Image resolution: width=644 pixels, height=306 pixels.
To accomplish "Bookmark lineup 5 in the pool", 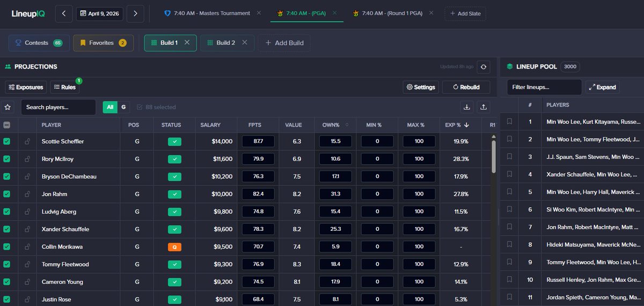I will point(509,192).
